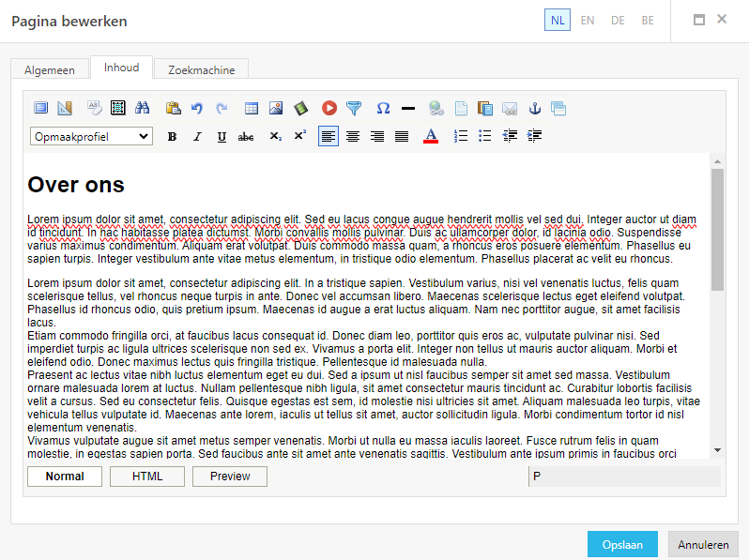Insert special character with Omega icon
The image size is (749, 560).
coord(383,108)
